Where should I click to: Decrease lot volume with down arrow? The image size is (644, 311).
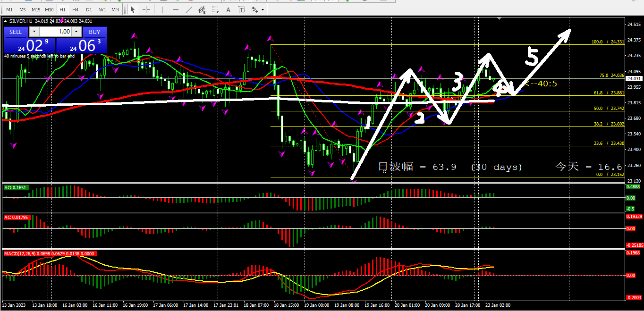(x=34, y=32)
